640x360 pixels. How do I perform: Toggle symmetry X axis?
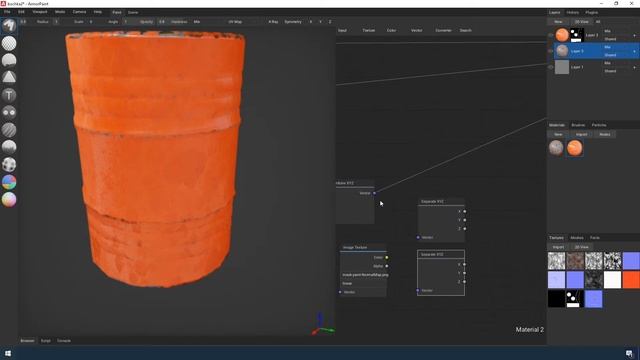point(311,22)
